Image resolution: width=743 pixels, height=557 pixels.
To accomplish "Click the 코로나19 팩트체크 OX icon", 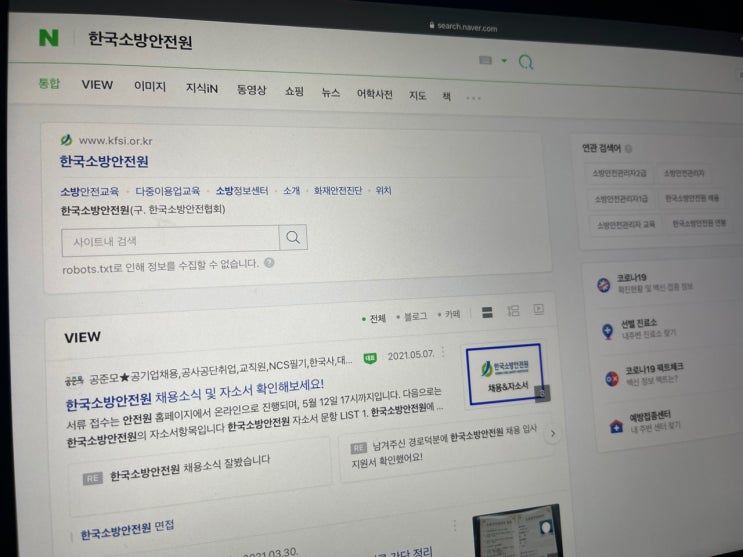I will tap(612, 379).
